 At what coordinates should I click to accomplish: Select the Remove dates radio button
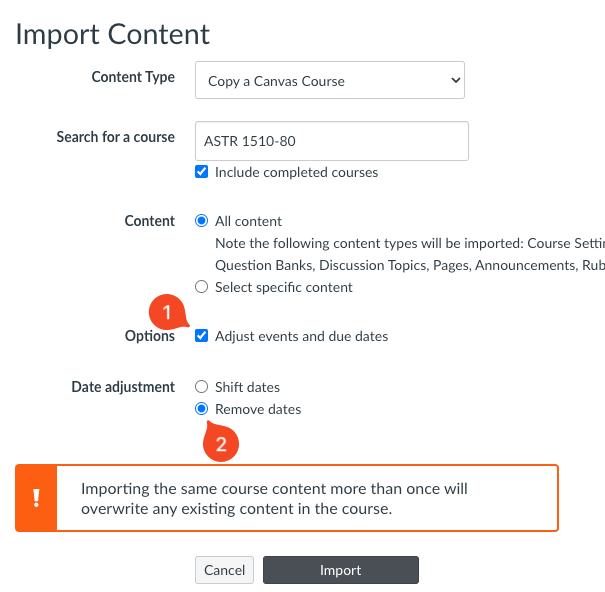click(x=202, y=409)
